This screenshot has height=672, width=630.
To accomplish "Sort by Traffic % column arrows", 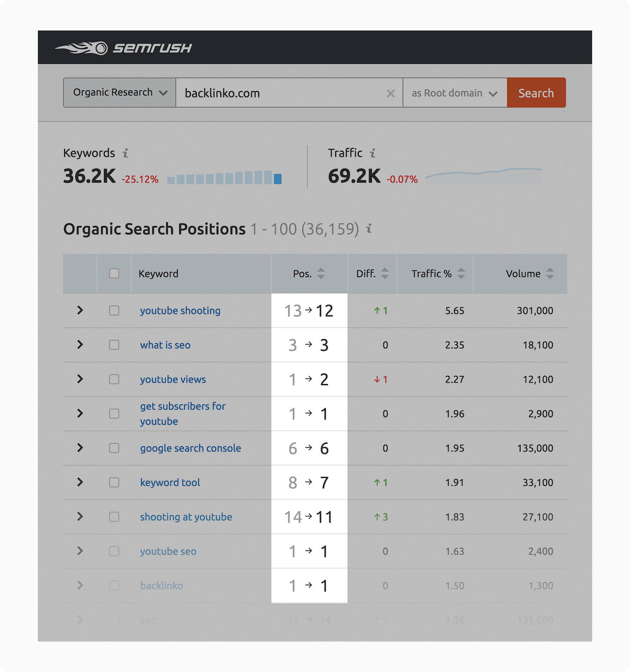I will click(x=461, y=273).
